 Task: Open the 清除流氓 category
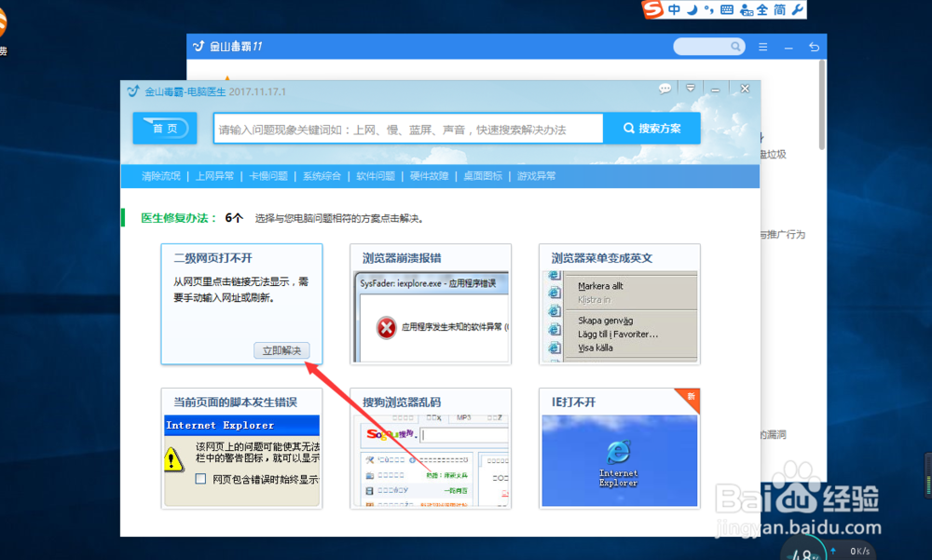(x=160, y=176)
